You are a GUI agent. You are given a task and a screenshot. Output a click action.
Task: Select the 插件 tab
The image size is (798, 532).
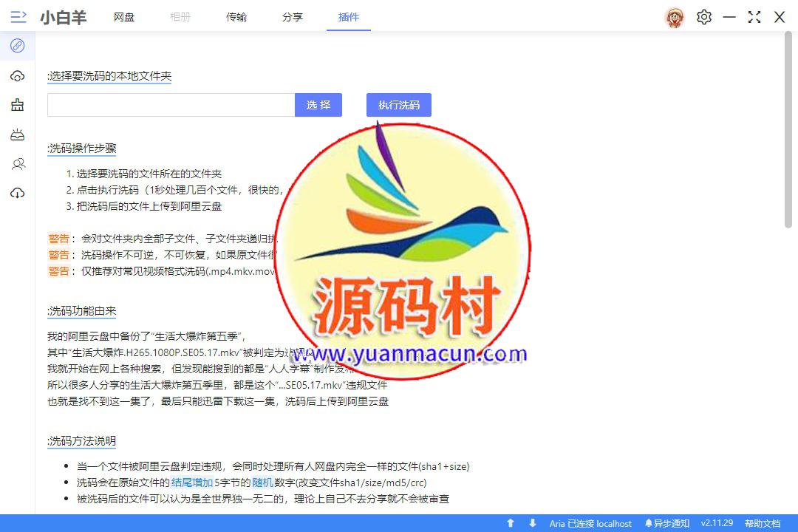click(349, 17)
